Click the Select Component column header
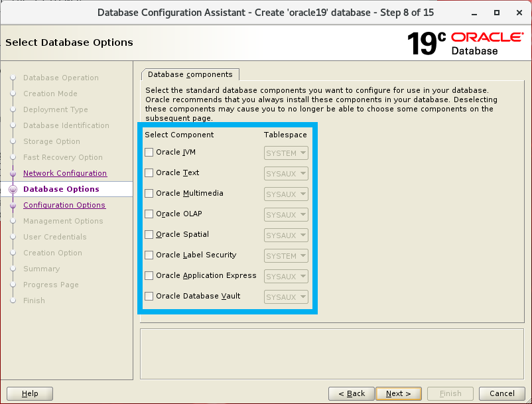The height and width of the screenshot is (404, 532). coord(179,135)
